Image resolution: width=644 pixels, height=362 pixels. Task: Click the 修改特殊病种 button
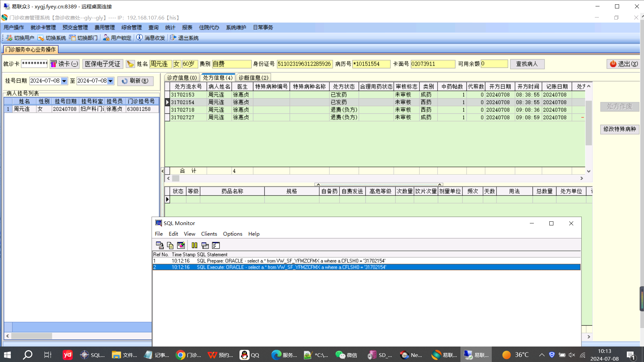pyautogui.click(x=619, y=129)
